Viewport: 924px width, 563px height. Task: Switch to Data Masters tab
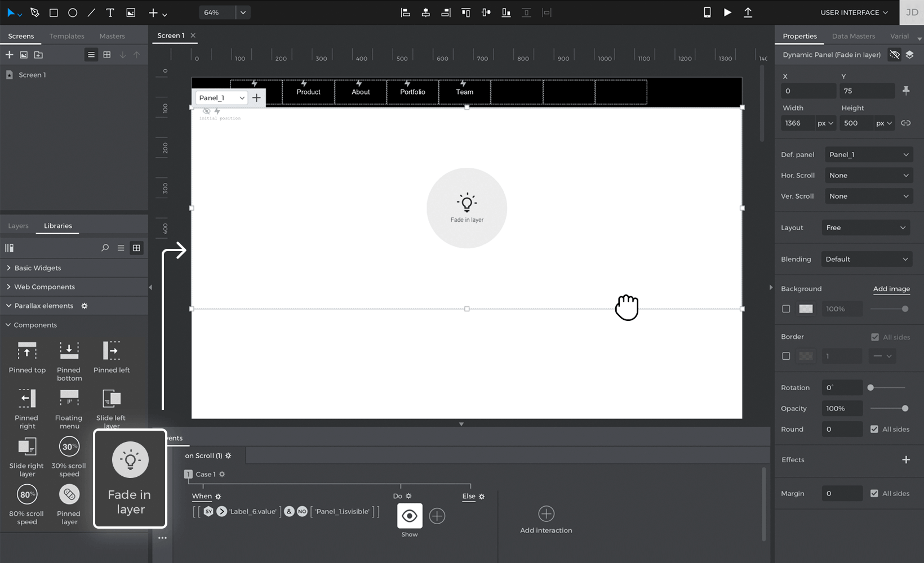point(853,36)
